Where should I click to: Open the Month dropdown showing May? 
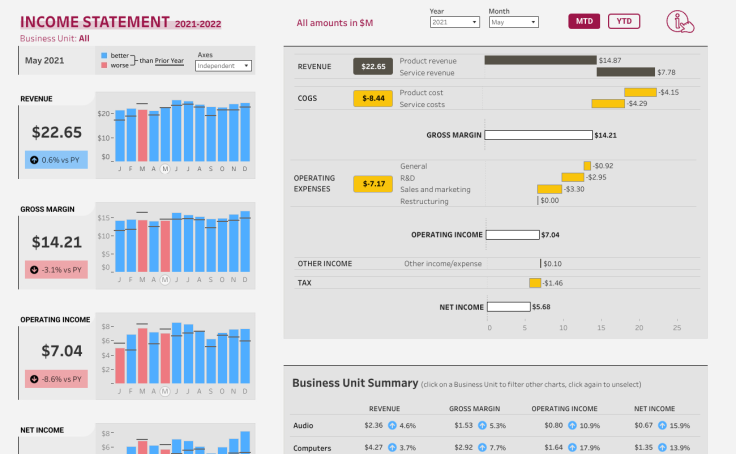click(513, 21)
